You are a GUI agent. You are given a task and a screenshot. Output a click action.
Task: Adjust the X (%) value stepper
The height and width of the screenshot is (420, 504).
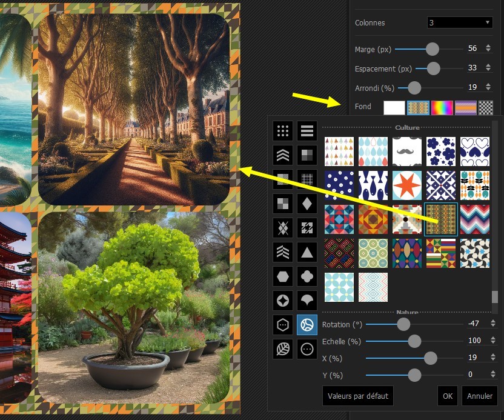click(493, 357)
